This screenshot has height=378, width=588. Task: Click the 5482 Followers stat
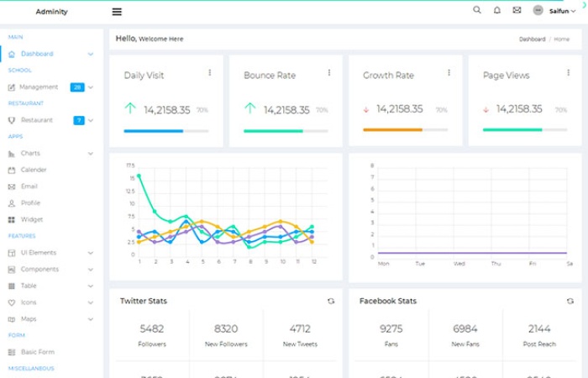152,335
